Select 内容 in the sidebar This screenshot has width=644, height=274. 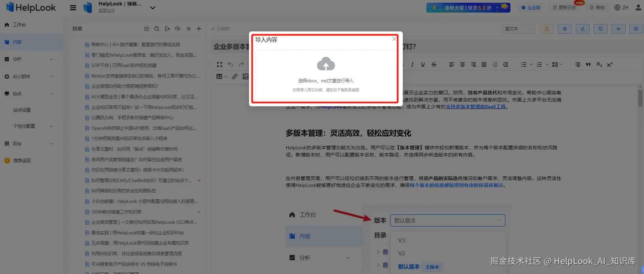point(31,42)
